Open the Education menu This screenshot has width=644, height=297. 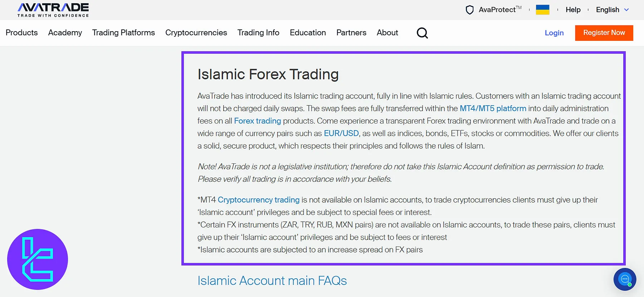pos(307,33)
